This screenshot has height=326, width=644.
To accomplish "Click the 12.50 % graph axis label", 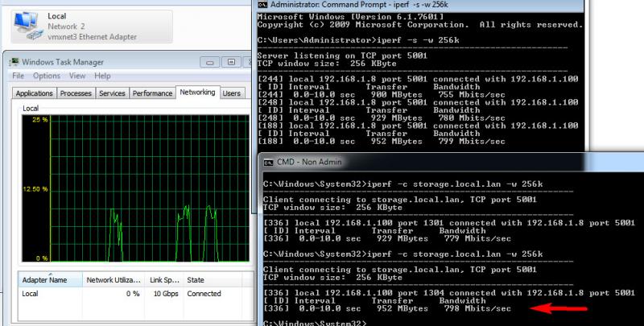I will point(35,189).
